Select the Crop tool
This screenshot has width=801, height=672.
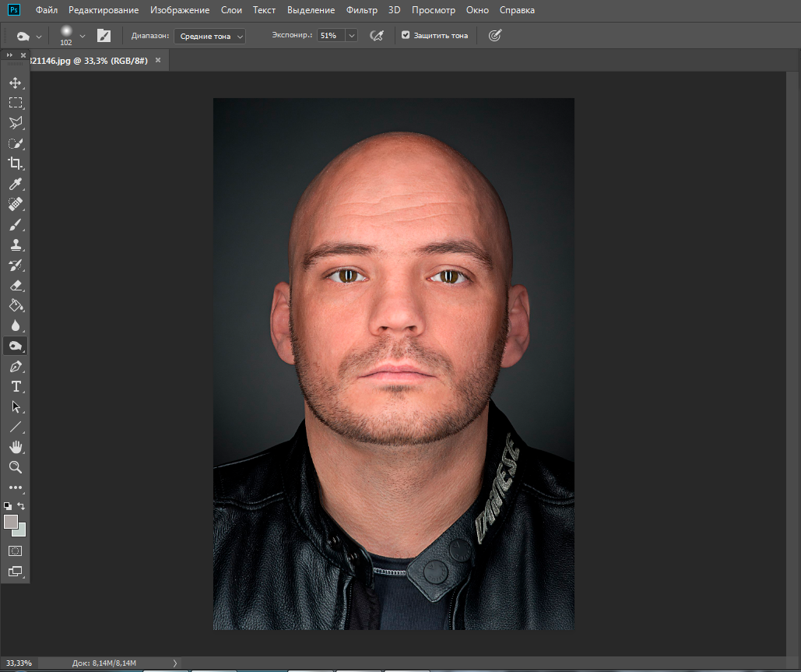click(x=16, y=164)
